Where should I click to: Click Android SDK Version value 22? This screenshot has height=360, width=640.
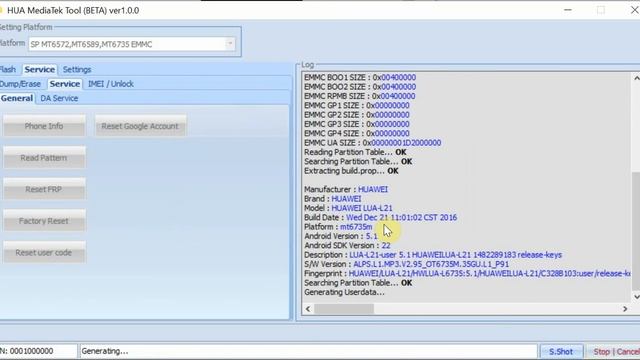click(x=386, y=246)
